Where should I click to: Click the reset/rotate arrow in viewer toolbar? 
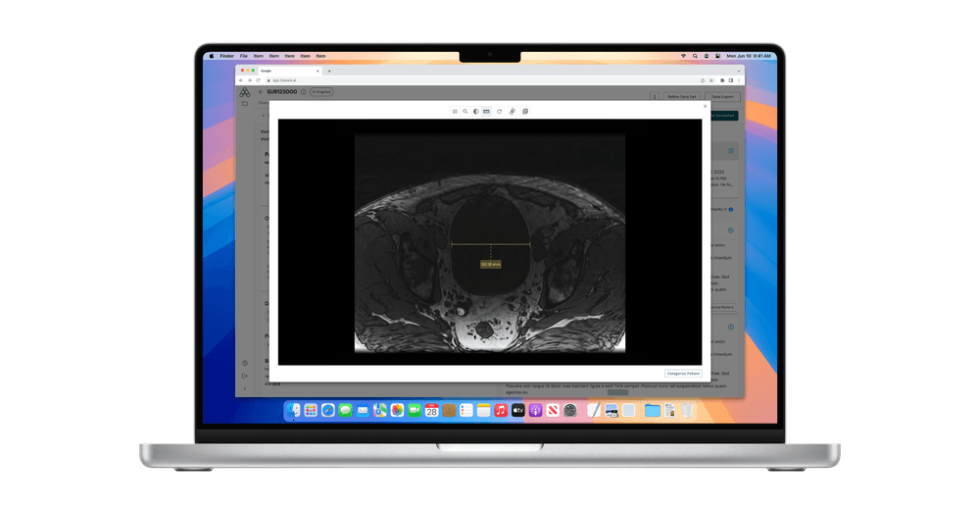499,111
